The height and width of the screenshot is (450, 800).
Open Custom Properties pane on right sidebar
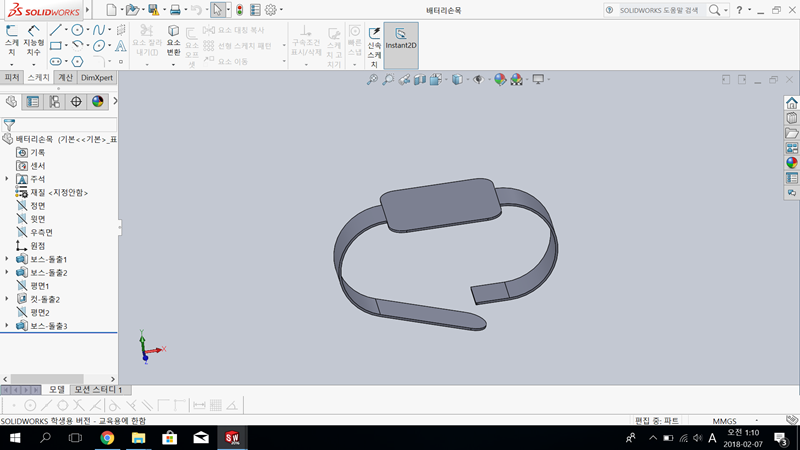tap(791, 178)
